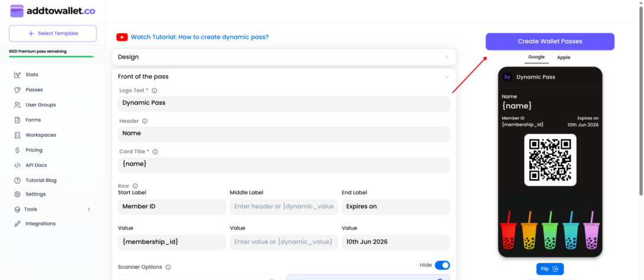Click the addtowallet.co logo icon

point(17,11)
